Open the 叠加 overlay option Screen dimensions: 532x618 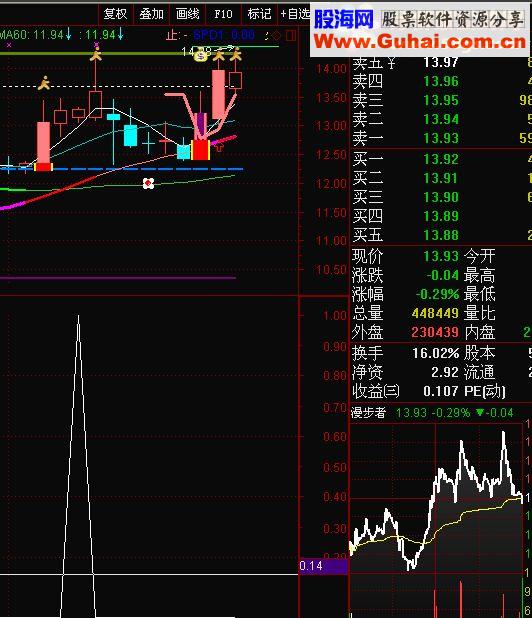(x=151, y=14)
